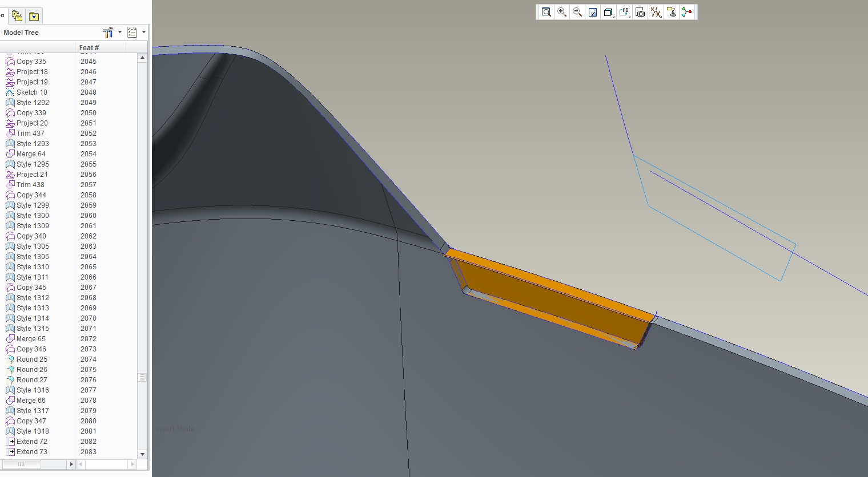The height and width of the screenshot is (477, 868).
Task: Select Style 1318 in the model tree
Action: tap(33, 431)
